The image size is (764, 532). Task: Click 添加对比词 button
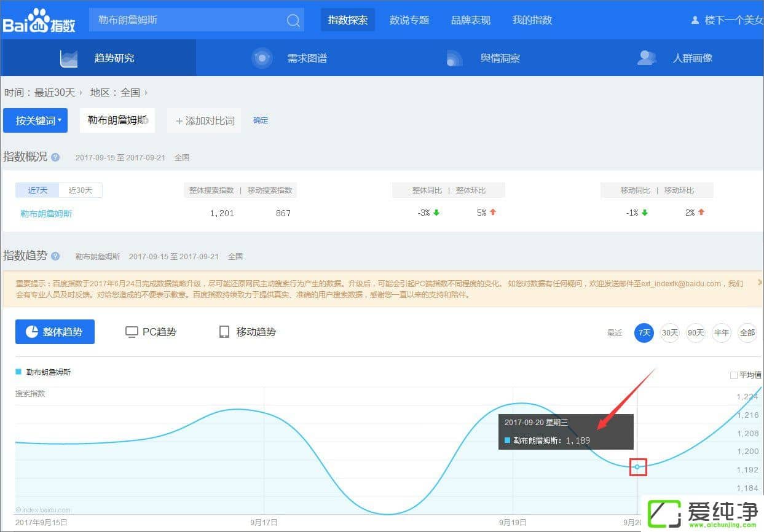[205, 121]
